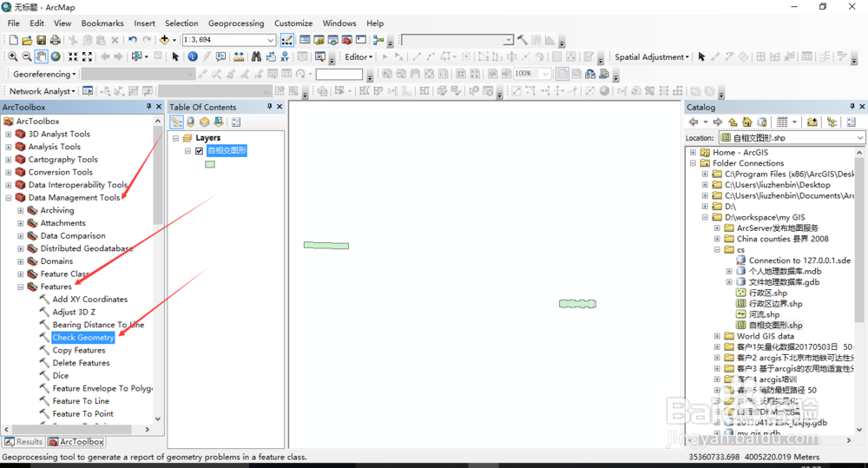Screen dimensions: 868x468
Task: Click the green symbol swatch of layer
Action: pos(210,164)
